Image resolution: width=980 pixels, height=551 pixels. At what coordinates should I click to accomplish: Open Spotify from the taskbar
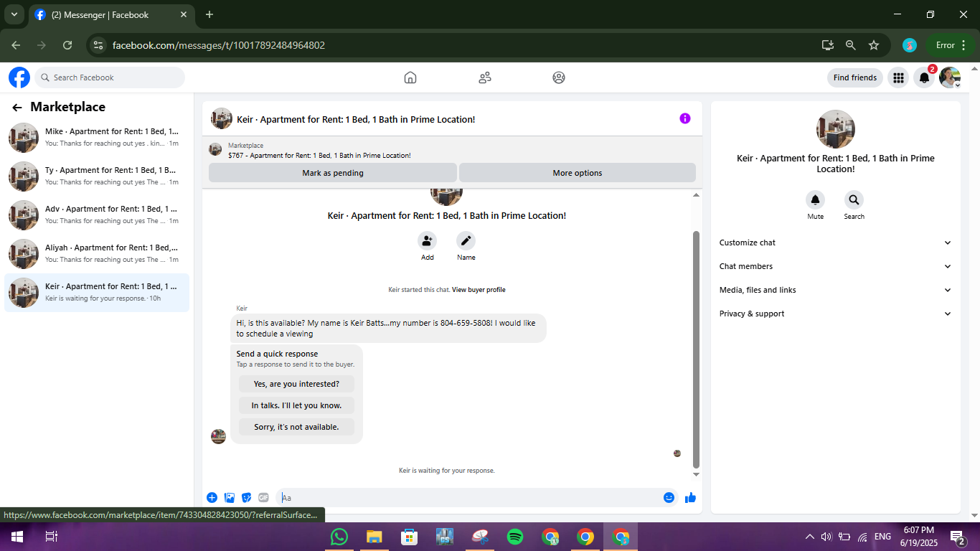tap(515, 537)
